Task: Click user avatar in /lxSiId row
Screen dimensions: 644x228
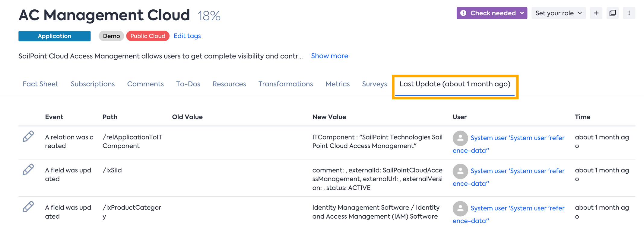Action: click(x=460, y=172)
